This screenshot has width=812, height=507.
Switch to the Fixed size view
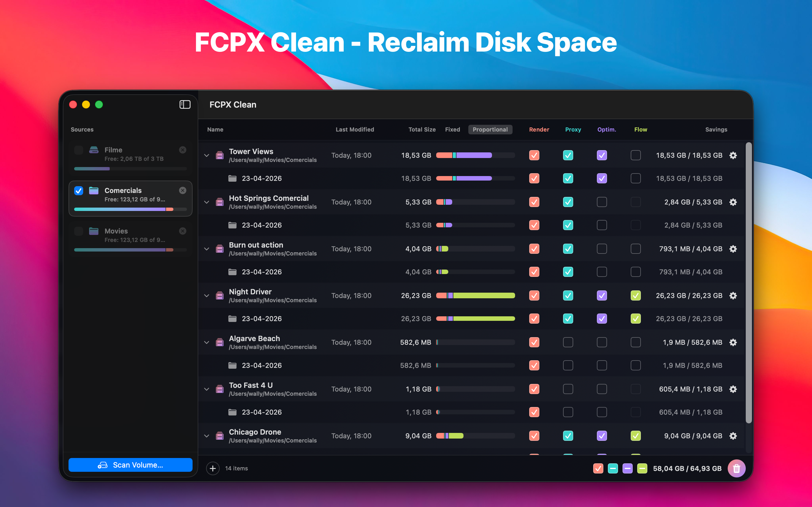pos(452,130)
